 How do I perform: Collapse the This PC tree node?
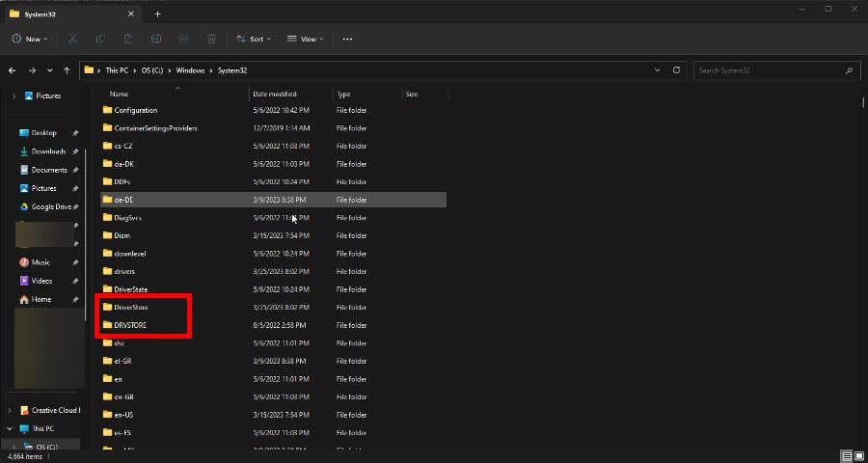coord(10,428)
